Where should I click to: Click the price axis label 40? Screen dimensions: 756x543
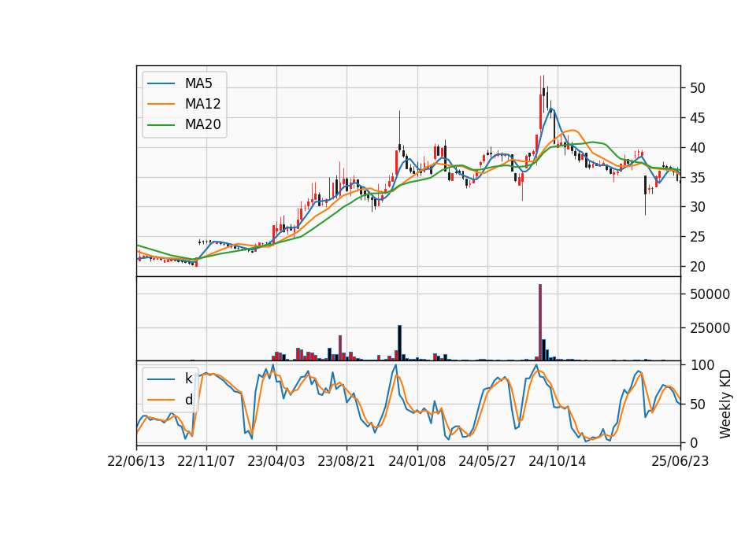tap(698, 148)
